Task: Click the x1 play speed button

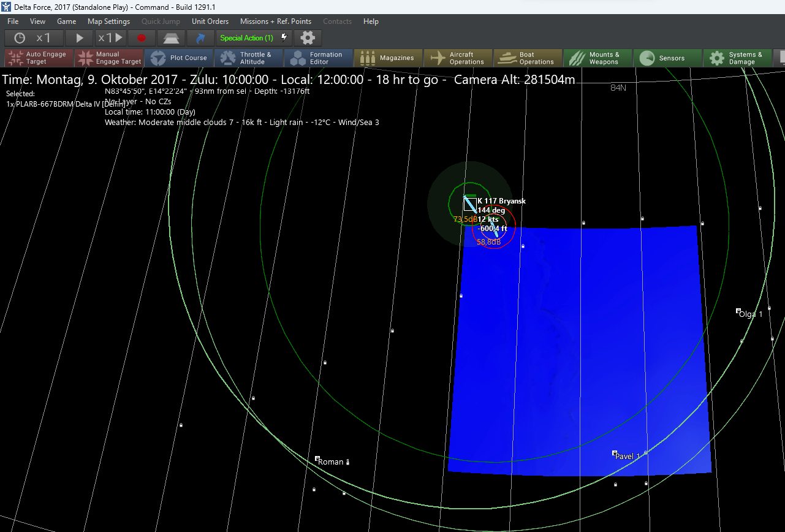Action: click(111, 38)
